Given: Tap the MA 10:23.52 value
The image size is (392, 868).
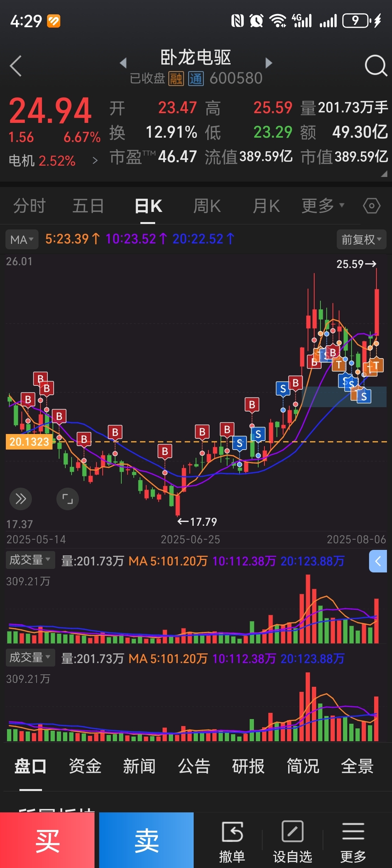Looking at the screenshot, I should coord(136,239).
